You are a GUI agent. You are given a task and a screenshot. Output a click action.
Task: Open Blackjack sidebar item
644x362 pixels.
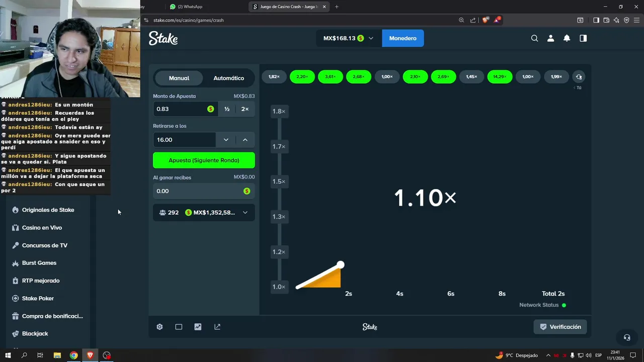click(35, 334)
